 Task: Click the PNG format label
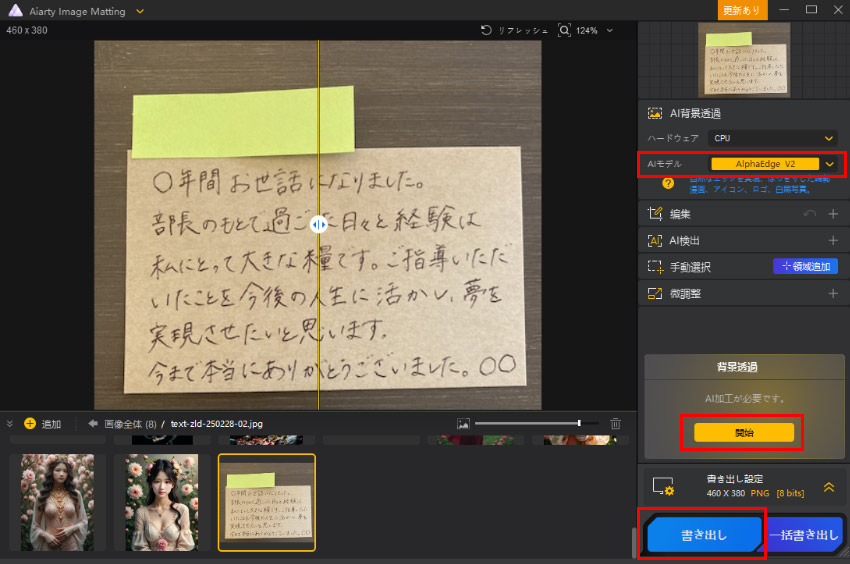(759, 493)
